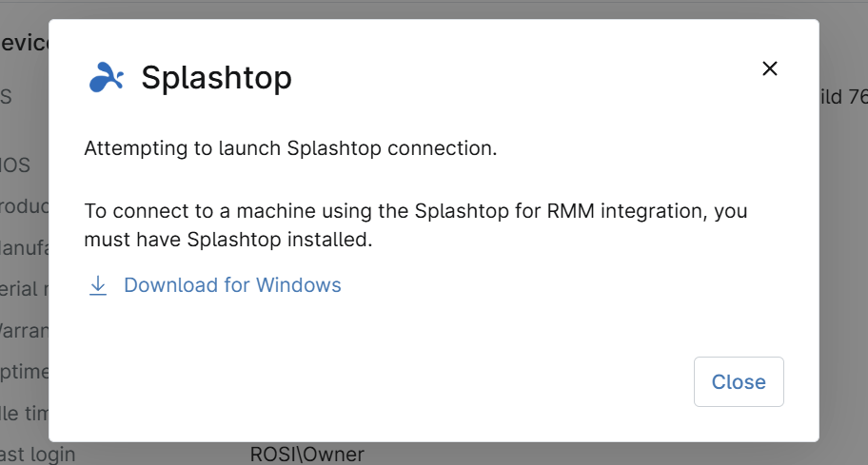
Task: Click the Splashtop logo icon
Action: pos(106,78)
